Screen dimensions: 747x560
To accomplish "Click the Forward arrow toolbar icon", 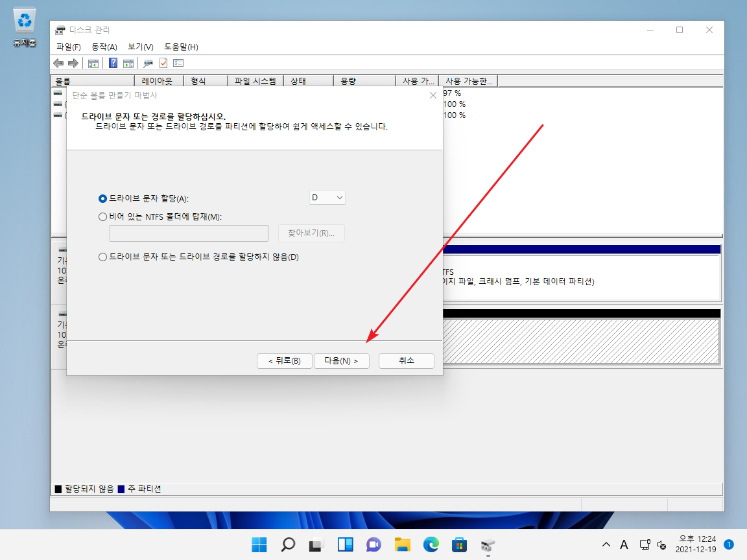I will point(73,63).
